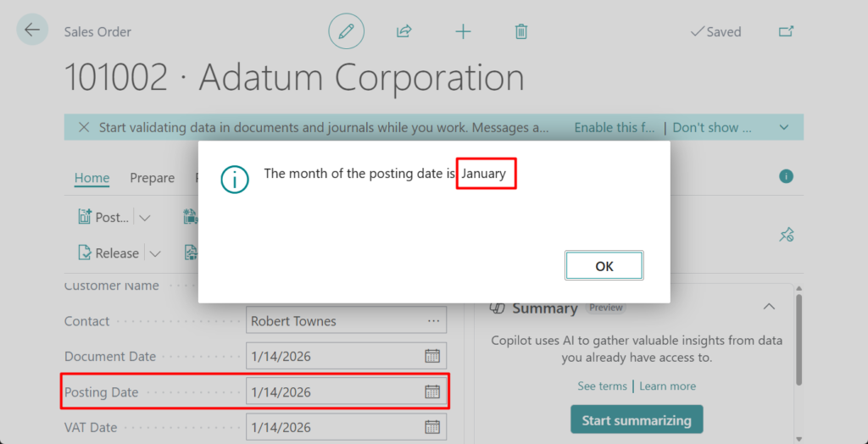Screen dimensions: 868x444
Task: Open the Posting Date calendar picker
Action: pos(432,391)
